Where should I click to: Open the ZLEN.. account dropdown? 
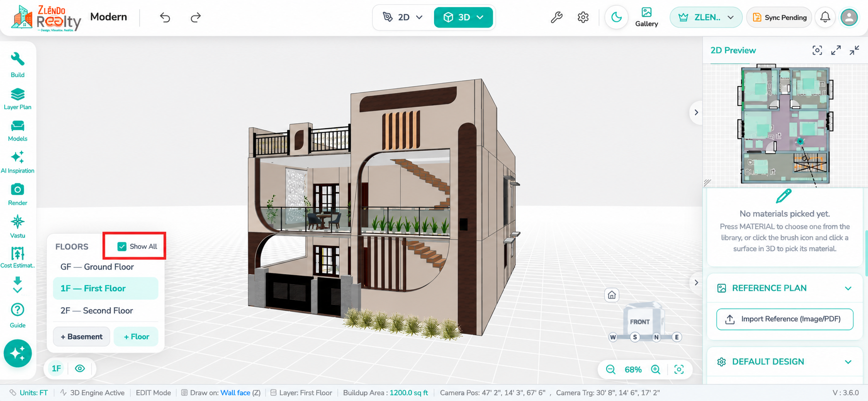point(706,17)
